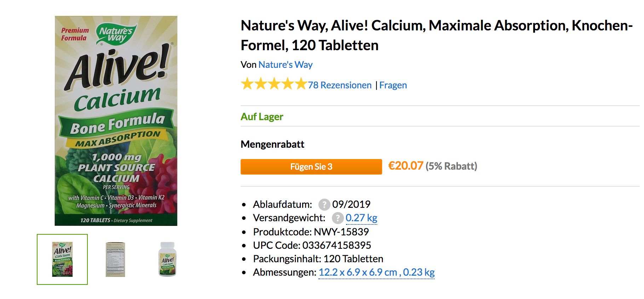Click the 0.27 kg shipping weight link
This screenshot has width=644, height=299.
coord(361,218)
